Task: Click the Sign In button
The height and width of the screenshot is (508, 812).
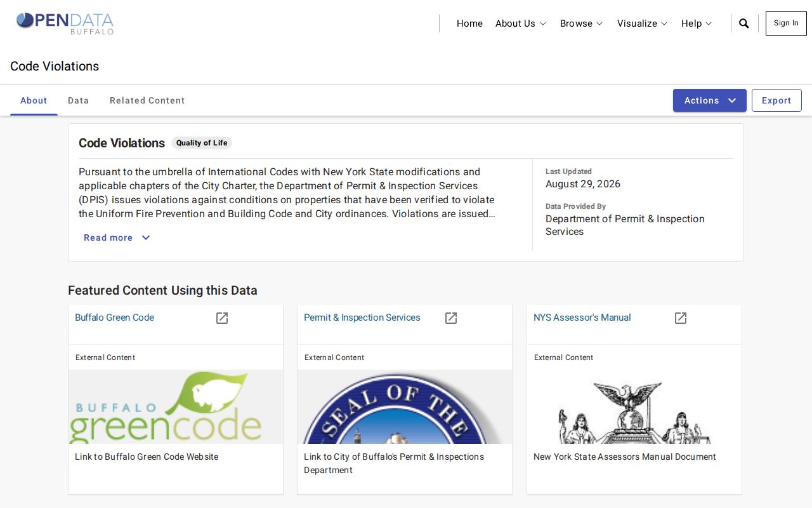Action: 786,23
